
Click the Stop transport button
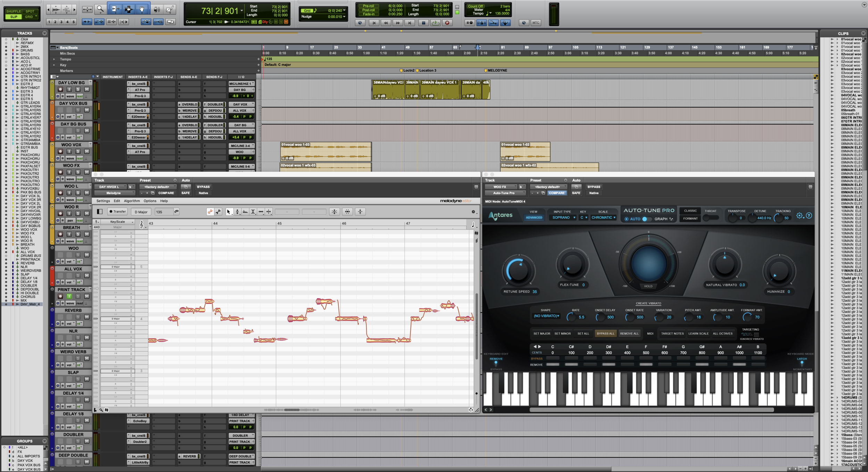pos(423,23)
